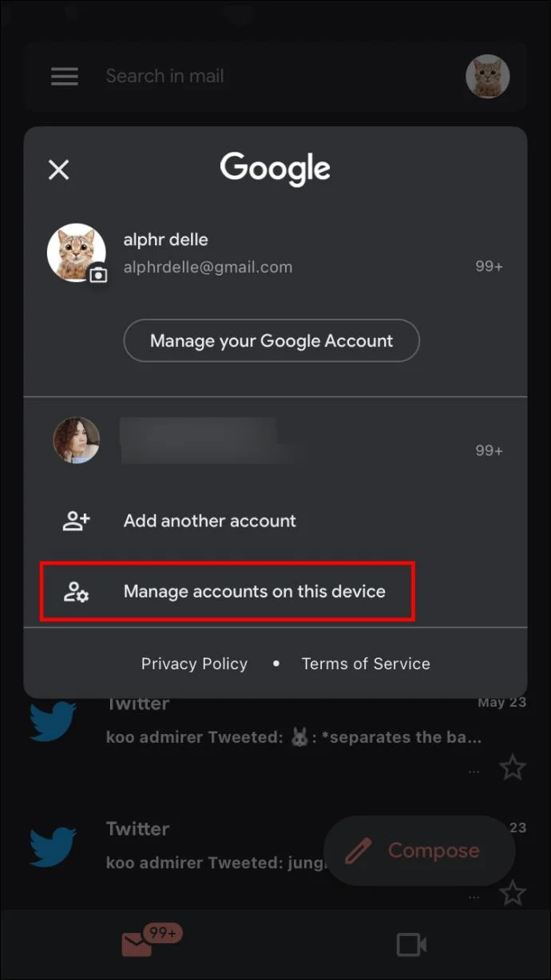
Task: Select the Add another account icon
Action: [76, 520]
